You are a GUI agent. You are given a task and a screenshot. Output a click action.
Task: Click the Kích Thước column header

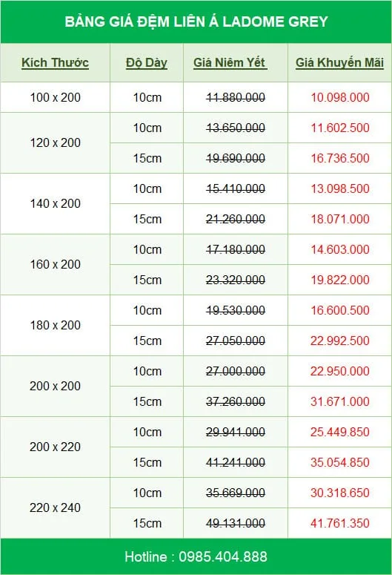55,63
